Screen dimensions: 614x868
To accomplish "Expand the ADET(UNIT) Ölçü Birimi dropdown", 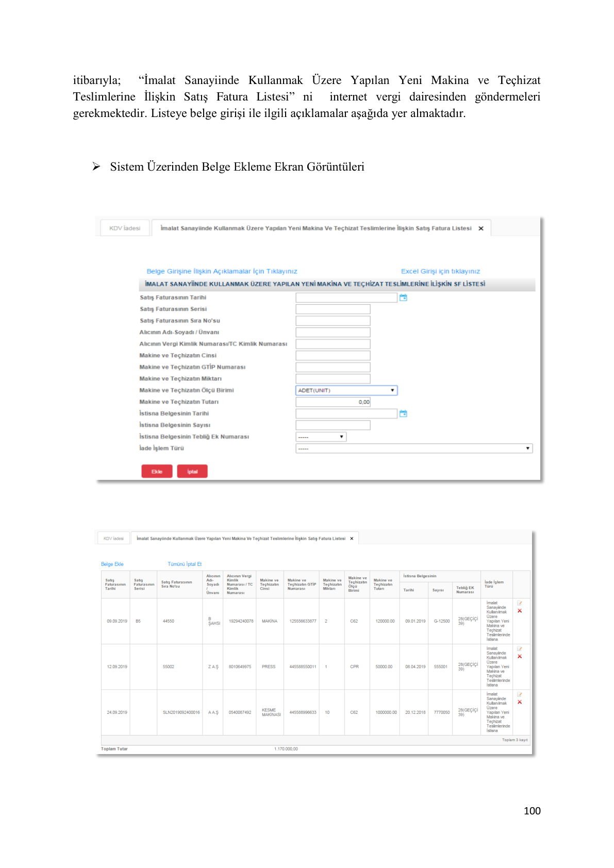I will (x=346, y=390).
